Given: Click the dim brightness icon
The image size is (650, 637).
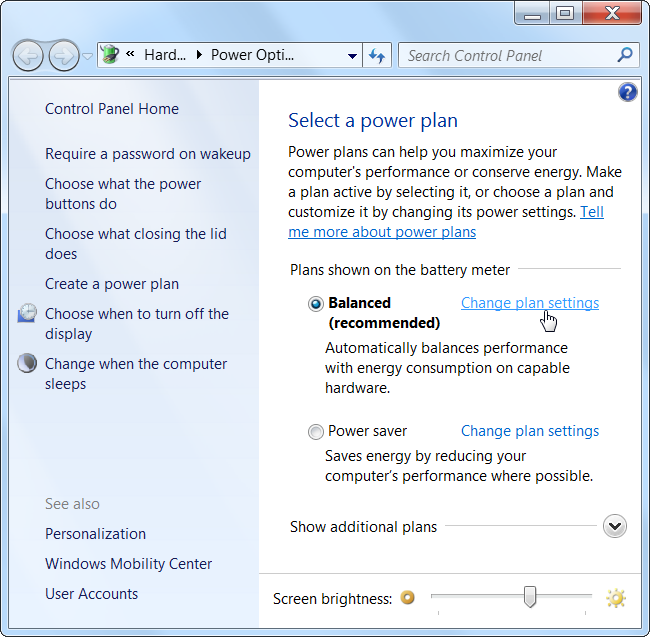Looking at the screenshot, I should tap(407, 598).
